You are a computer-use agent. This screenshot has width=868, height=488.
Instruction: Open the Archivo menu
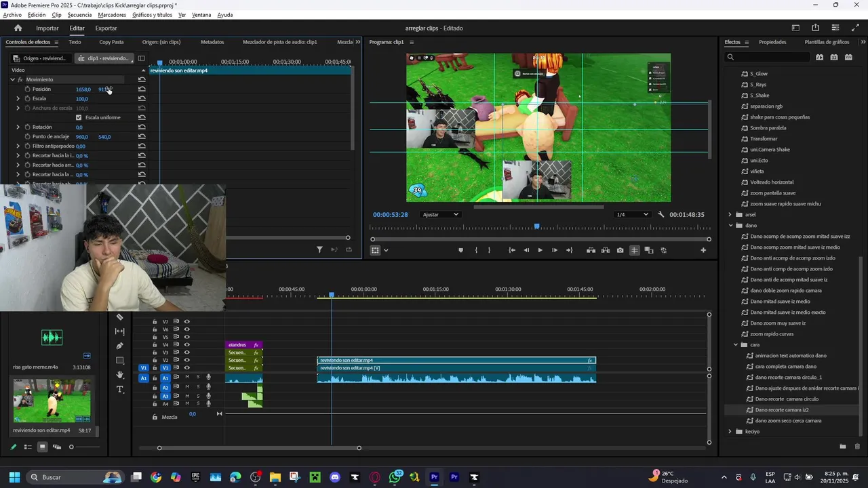(x=12, y=15)
